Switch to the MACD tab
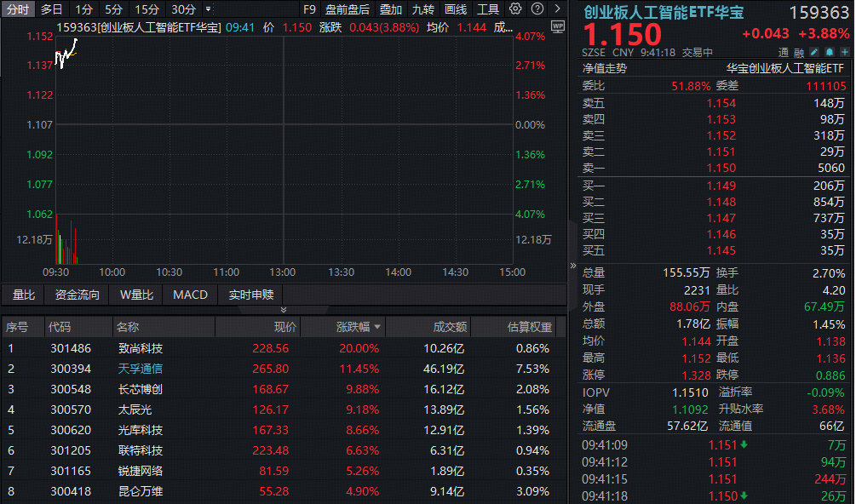Viewport: 856px width, 504px height. point(189,295)
